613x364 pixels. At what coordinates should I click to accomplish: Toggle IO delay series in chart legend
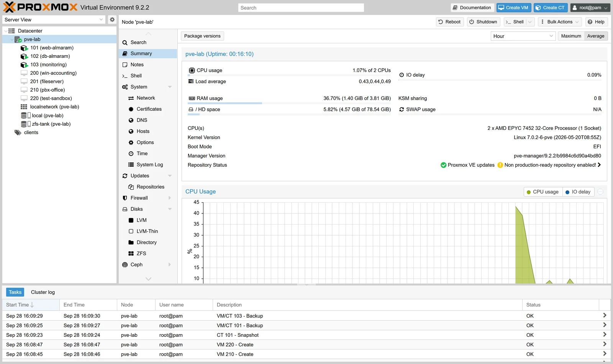578,192
